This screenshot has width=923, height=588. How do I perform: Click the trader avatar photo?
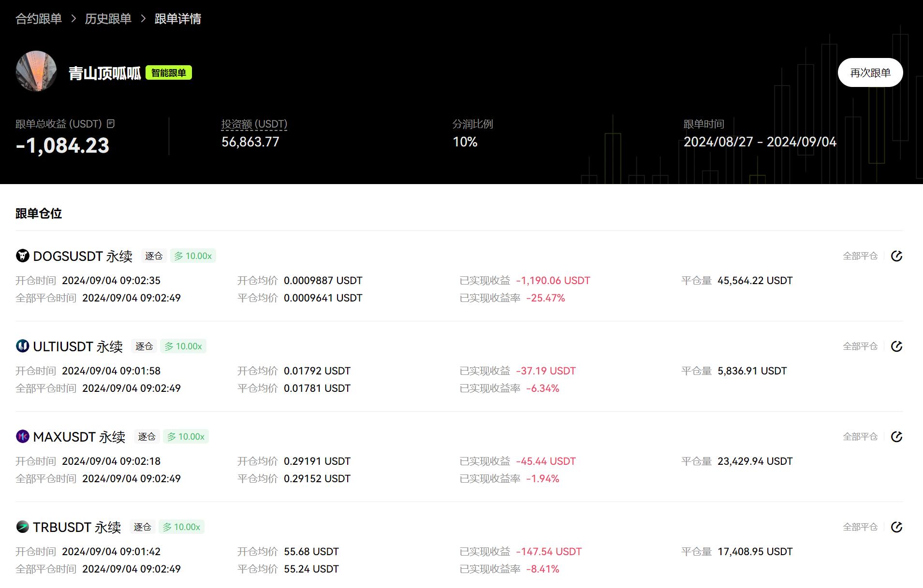pos(36,71)
